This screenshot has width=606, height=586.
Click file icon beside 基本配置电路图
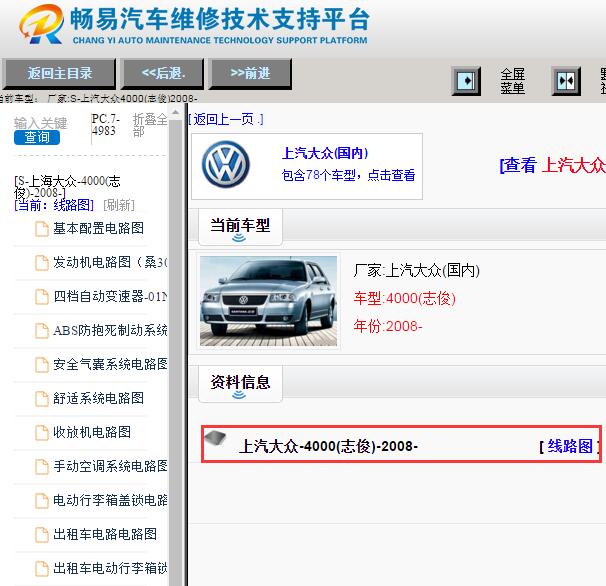tap(42, 228)
